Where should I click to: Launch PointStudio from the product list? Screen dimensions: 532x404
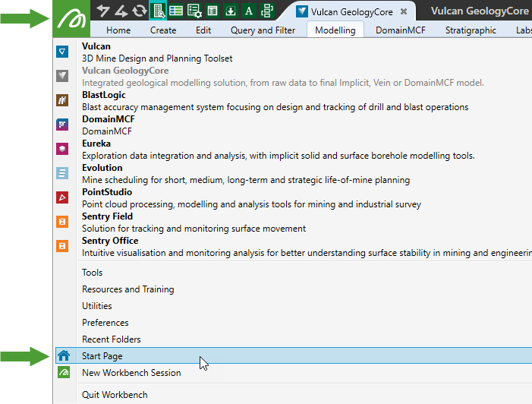click(107, 192)
